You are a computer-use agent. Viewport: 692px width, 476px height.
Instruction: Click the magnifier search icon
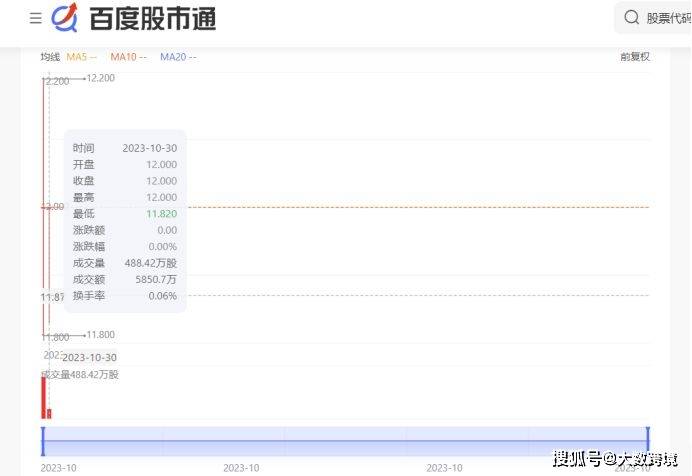pyautogui.click(x=631, y=17)
